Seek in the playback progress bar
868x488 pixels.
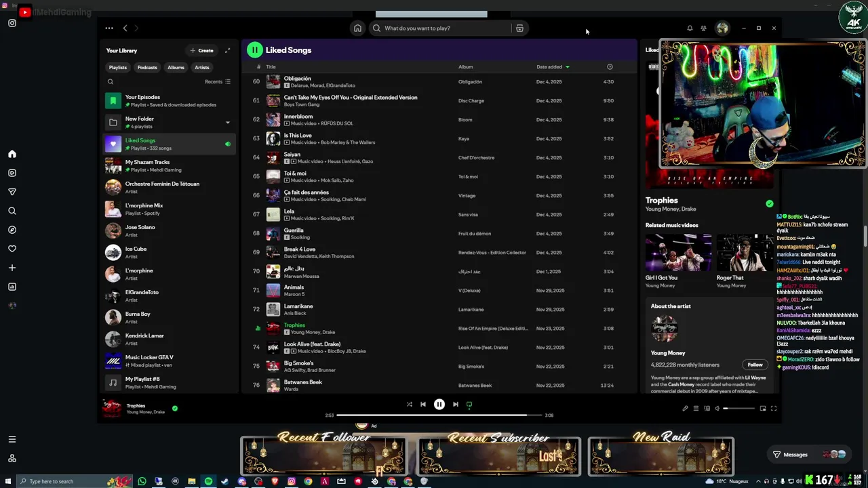click(439, 415)
